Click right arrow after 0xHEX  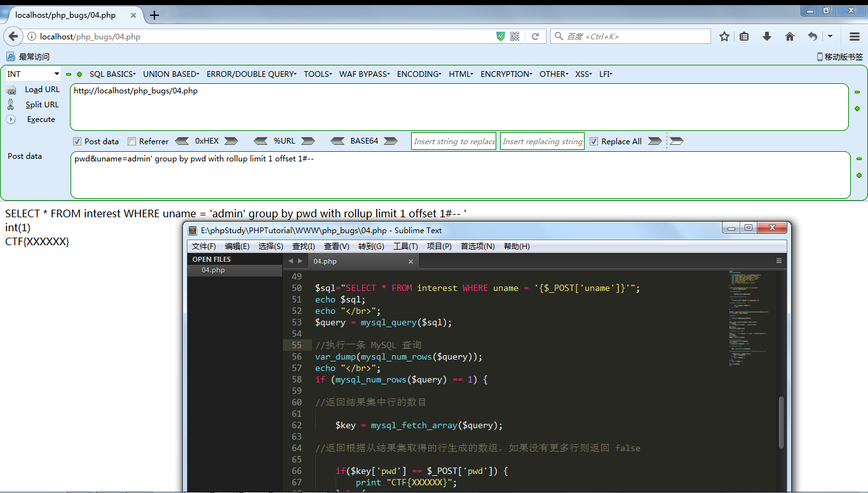[x=231, y=141]
